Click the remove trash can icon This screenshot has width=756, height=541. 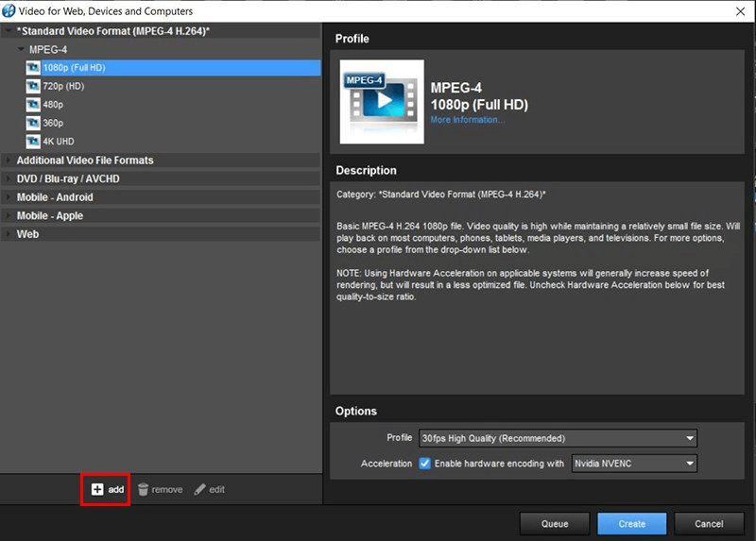tap(144, 489)
